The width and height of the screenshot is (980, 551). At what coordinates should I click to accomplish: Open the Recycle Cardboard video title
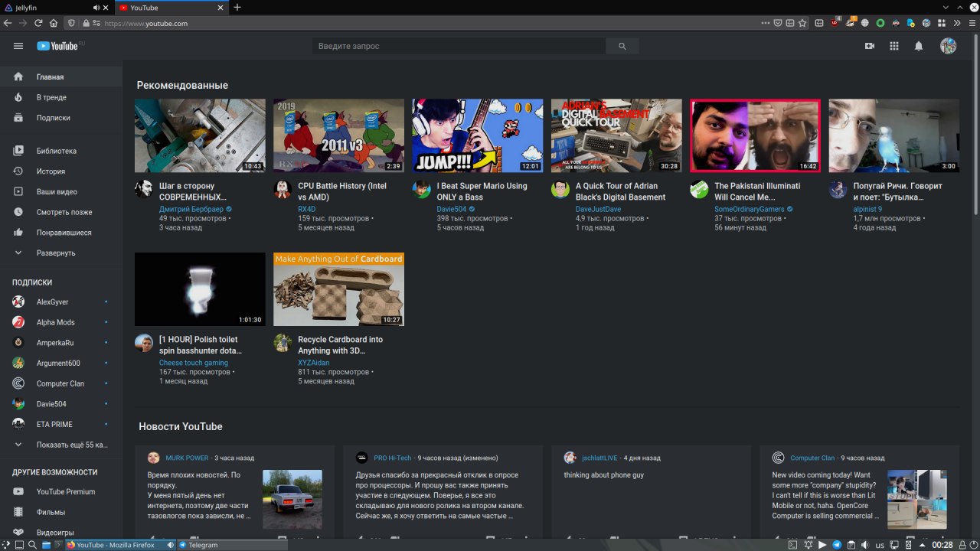341,345
